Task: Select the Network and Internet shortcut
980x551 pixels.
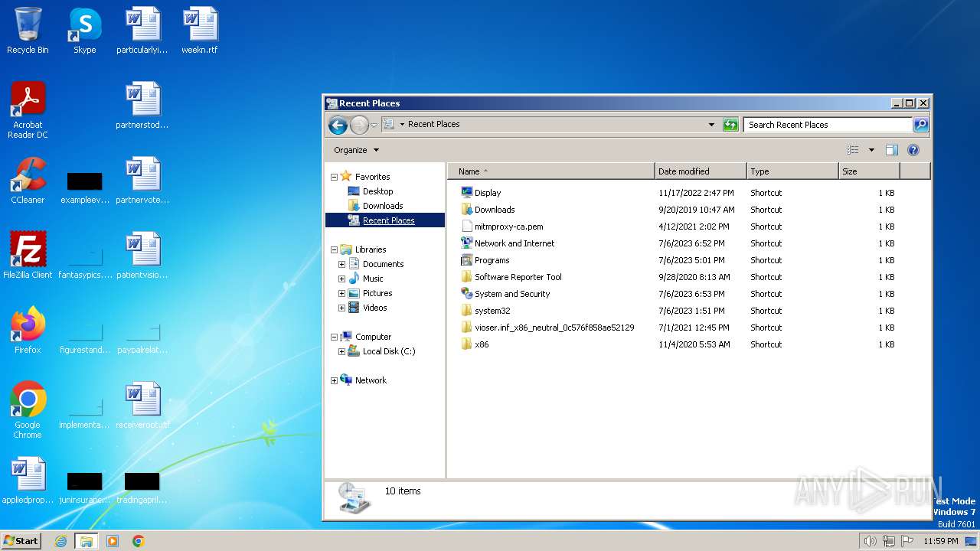Action: (514, 243)
